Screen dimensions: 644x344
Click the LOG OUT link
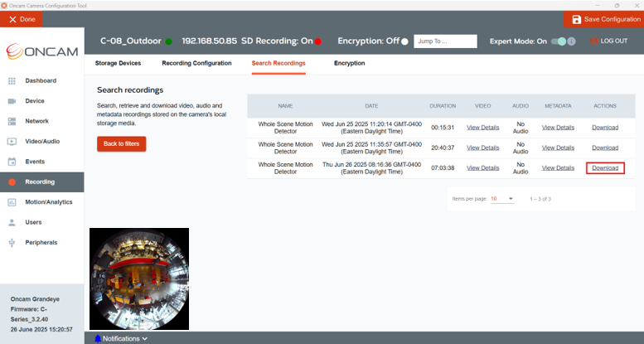click(614, 41)
